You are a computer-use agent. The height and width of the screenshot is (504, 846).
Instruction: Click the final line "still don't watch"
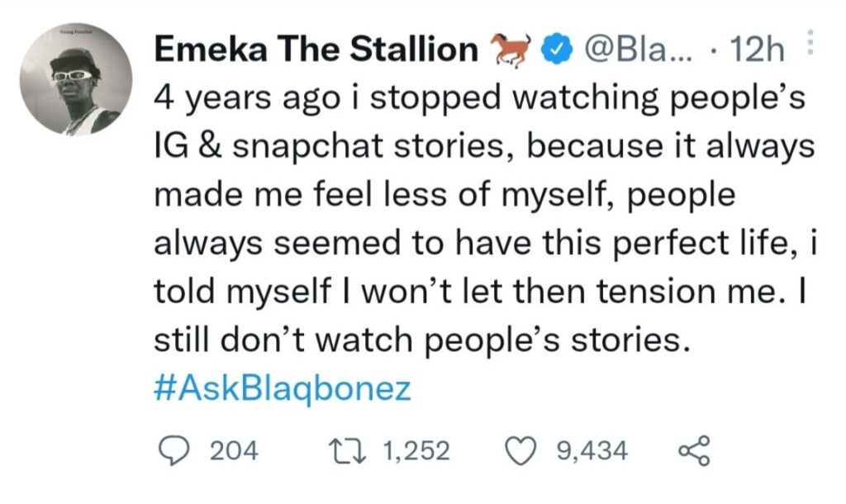[421, 340]
